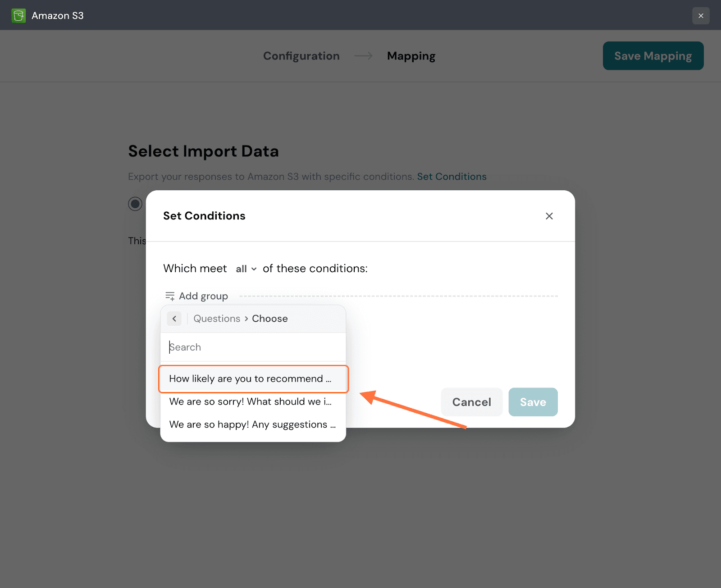Image resolution: width=721 pixels, height=588 pixels.
Task: Switch to the Configuration step
Action: 301,56
